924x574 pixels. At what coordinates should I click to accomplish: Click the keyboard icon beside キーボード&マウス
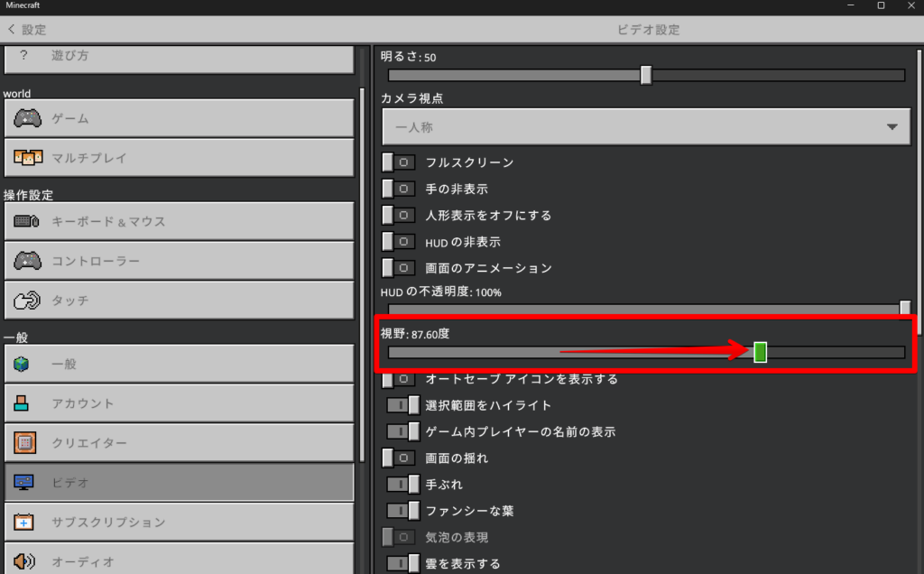point(26,221)
